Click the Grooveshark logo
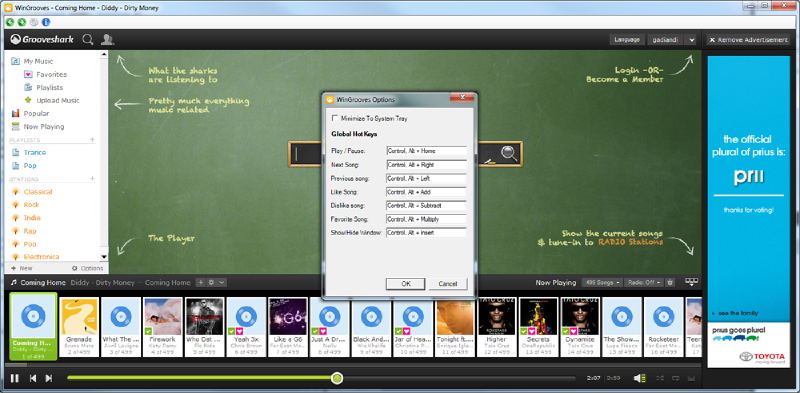This screenshot has width=800, height=393. click(42, 39)
